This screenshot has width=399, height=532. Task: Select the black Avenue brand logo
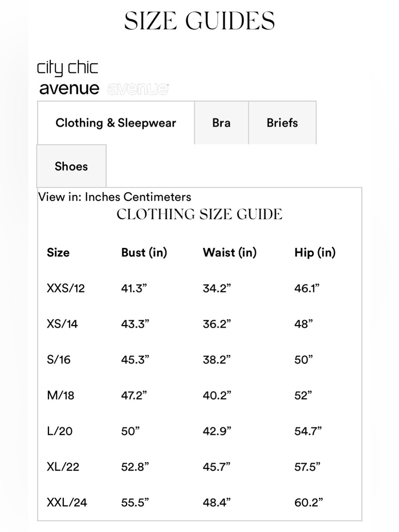69,88
